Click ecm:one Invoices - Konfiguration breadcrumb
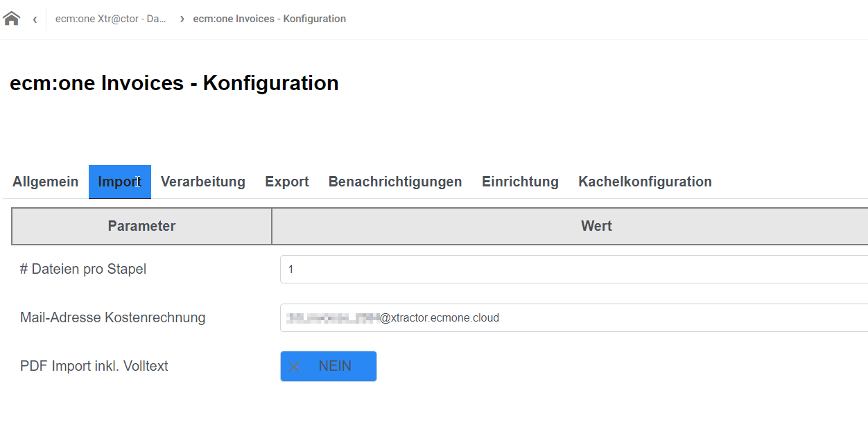This screenshot has height=438, width=868. 269,19
